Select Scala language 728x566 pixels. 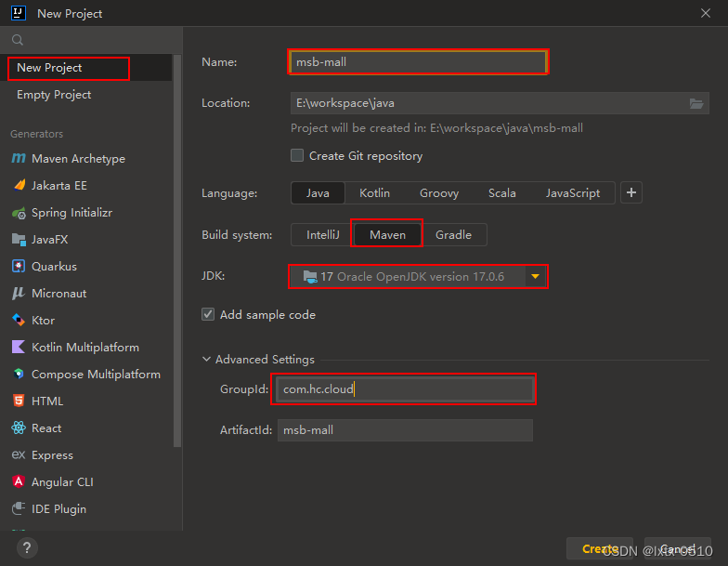[x=501, y=193]
